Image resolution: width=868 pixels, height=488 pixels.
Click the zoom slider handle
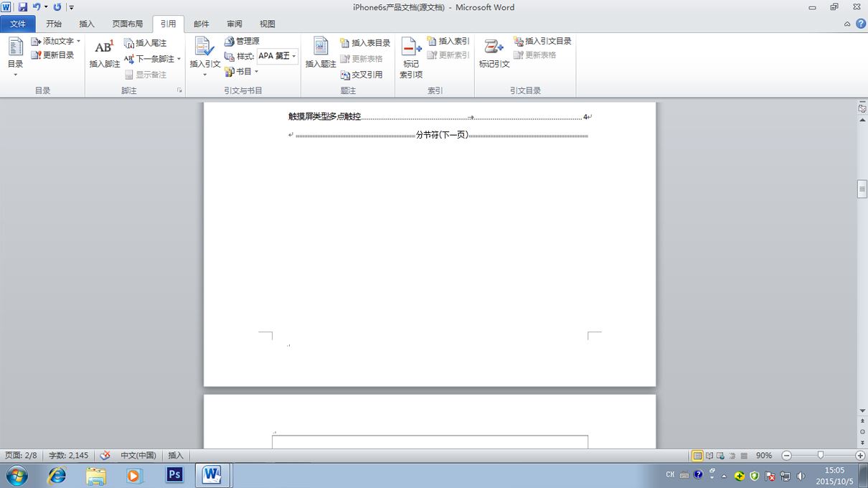(x=821, y=456)
